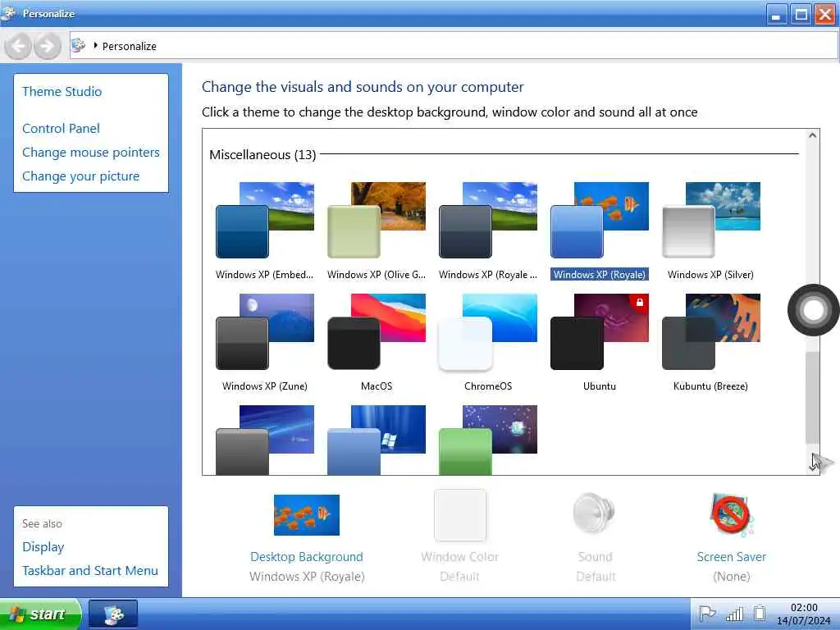Click the theme list scroll down arrow
This screenshot has height=630, width=840.
pyautogui.click(x=813, y=467)
